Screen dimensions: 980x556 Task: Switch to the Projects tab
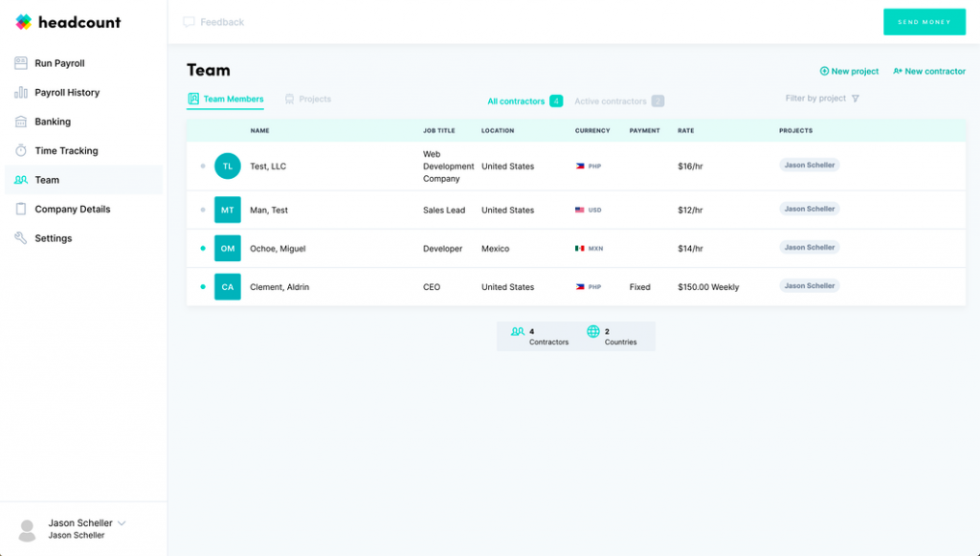click(307, 99)
